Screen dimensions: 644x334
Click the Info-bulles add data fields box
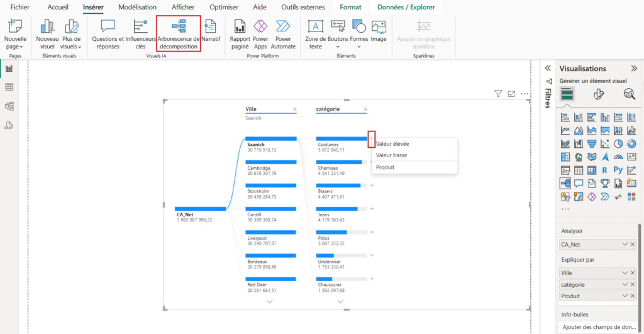[598, 327]
